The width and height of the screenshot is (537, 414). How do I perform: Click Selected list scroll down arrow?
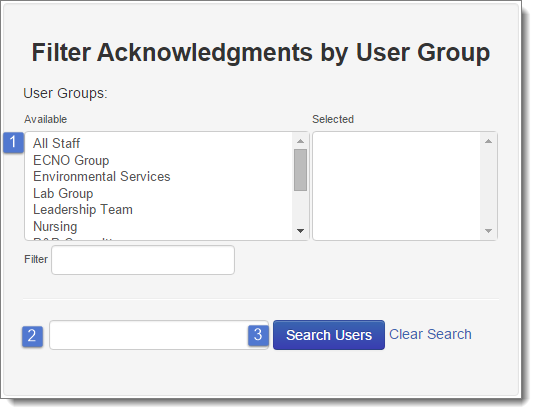pos(488,231)
